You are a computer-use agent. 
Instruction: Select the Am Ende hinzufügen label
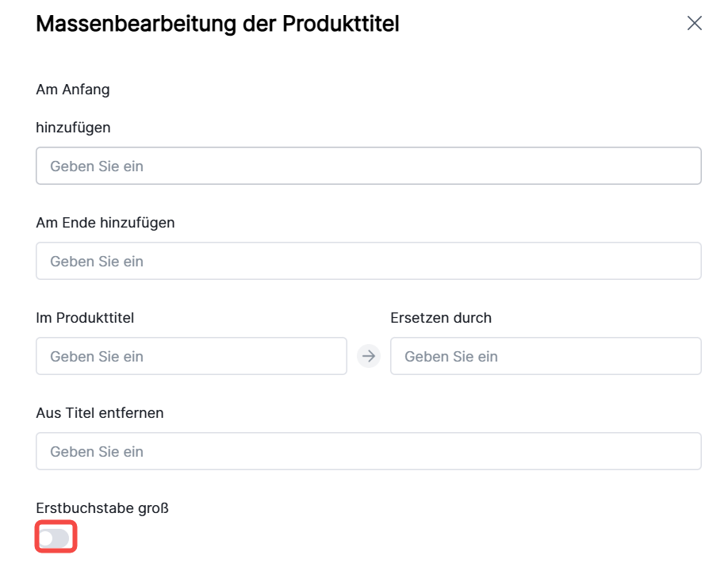105,223
